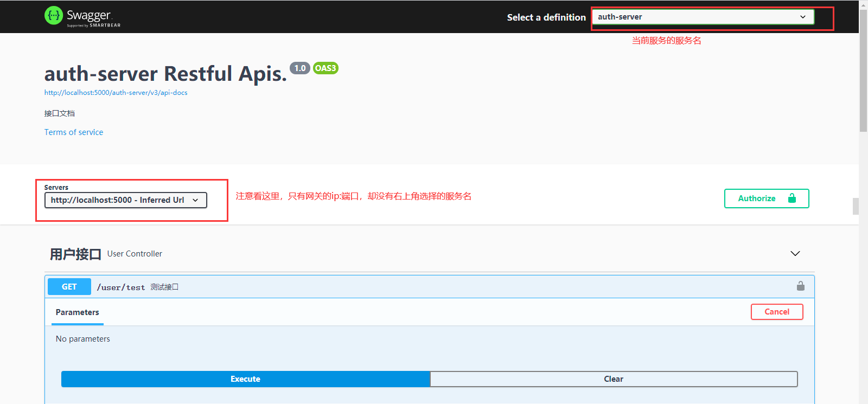Screen dimensions: 868x404
Task: Open the Servers URL dropdown
Action: (126, 200)
